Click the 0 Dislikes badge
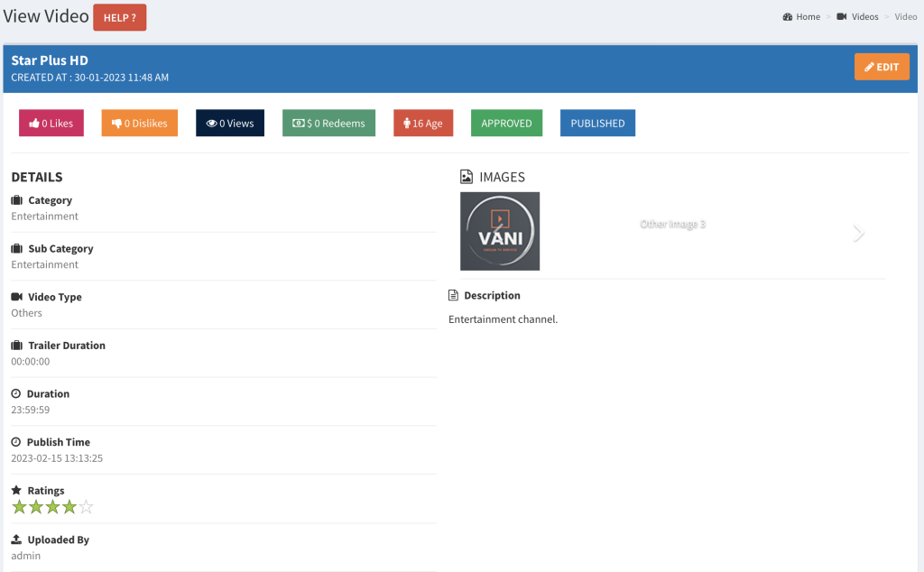924x572 pixels. point(140,123)
